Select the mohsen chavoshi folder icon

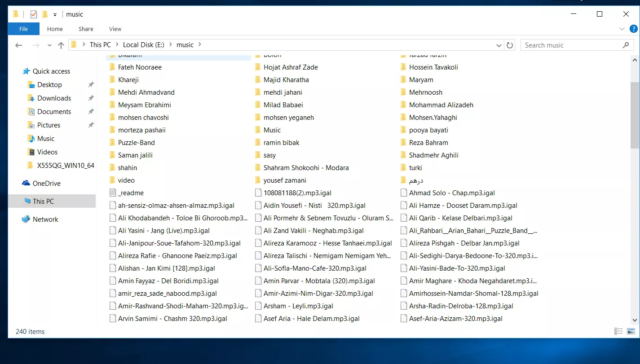112,117
